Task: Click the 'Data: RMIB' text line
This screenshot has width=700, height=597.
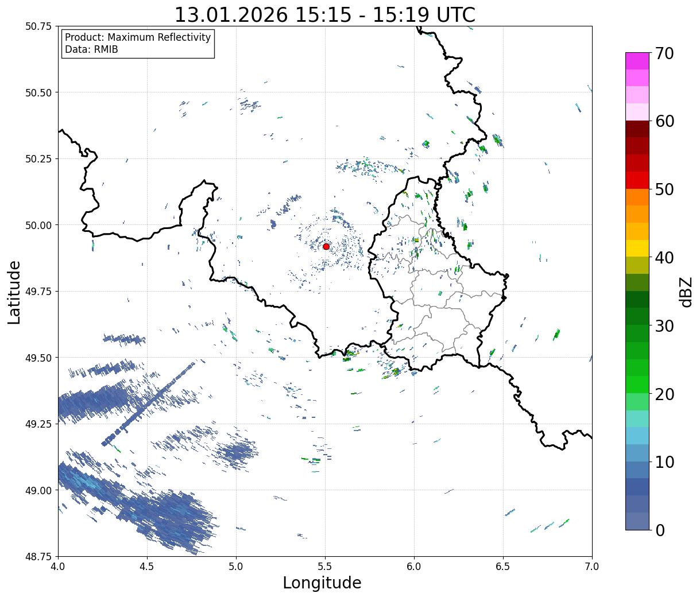Action: [x=92, y=50]
